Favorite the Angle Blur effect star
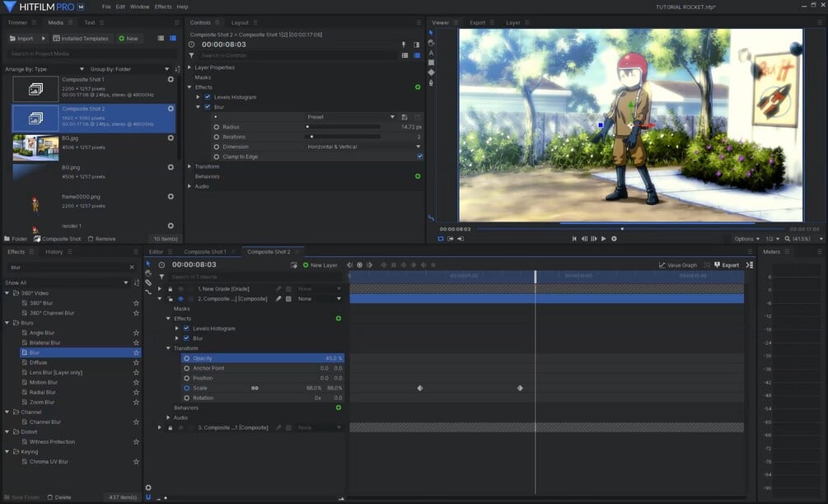Image resolution: width=828 pixels, height=504 pixels. point(136,333)
